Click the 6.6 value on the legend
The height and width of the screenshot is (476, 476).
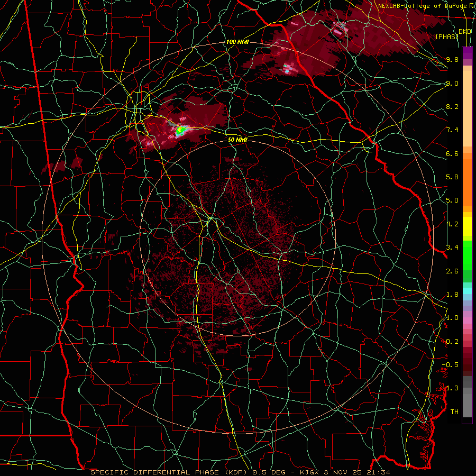pos(452,153)
